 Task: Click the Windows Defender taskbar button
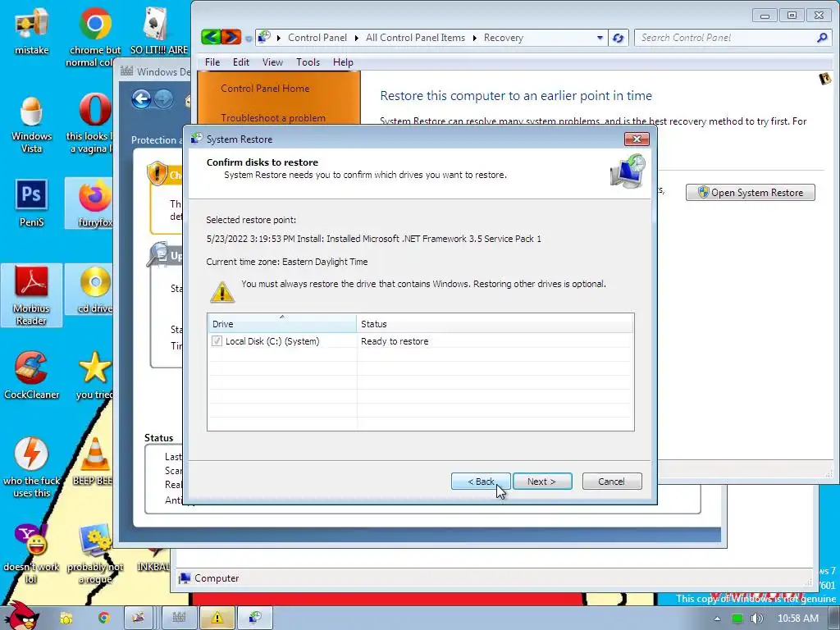(x=179, y=619)
